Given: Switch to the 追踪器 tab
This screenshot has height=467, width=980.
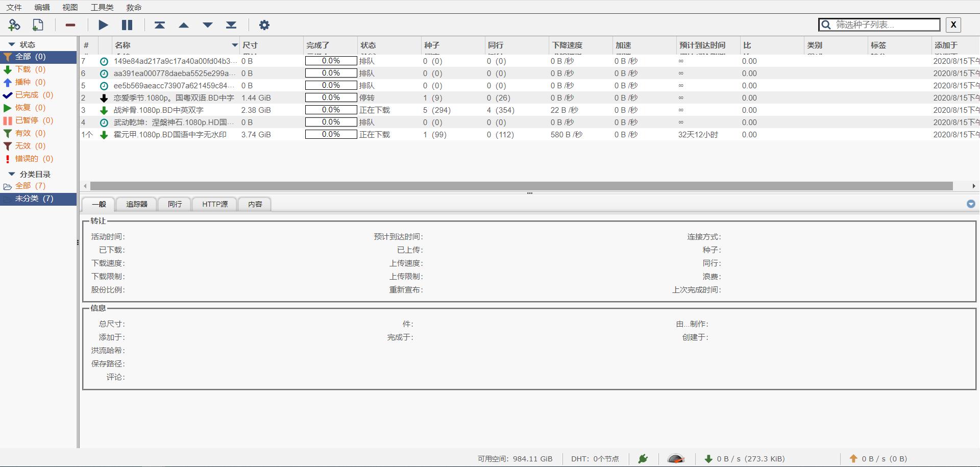Looking at the screenshot, I should tap(137, 204).
